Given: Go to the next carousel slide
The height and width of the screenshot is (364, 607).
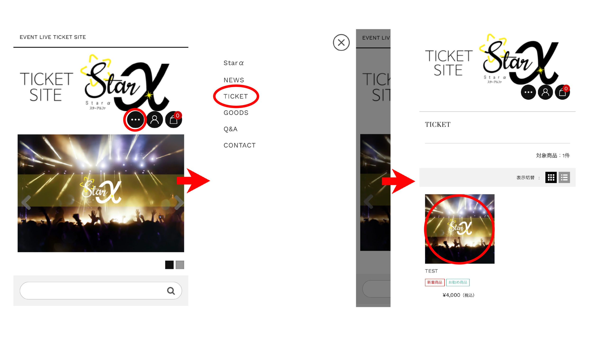Looking at the screenshot, I should (179, 202).
